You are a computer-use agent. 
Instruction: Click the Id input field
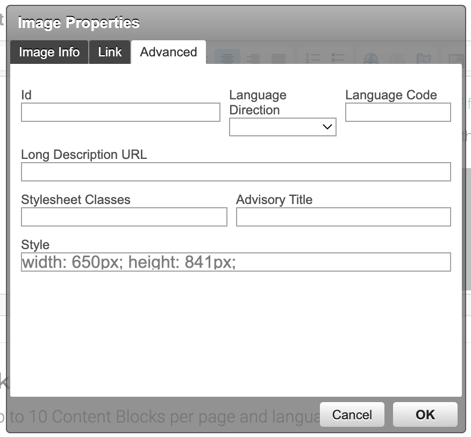click(x=120, y=112)
